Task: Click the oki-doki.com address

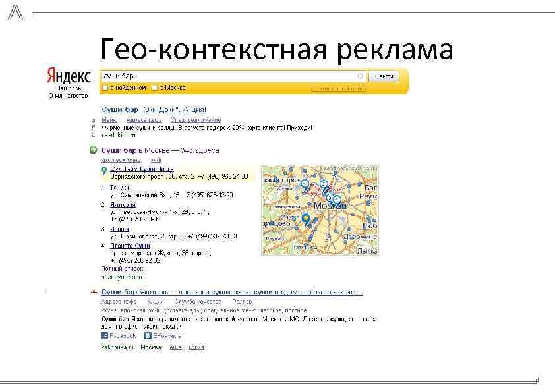Action: pyautogui.click(x=118, y=135)
